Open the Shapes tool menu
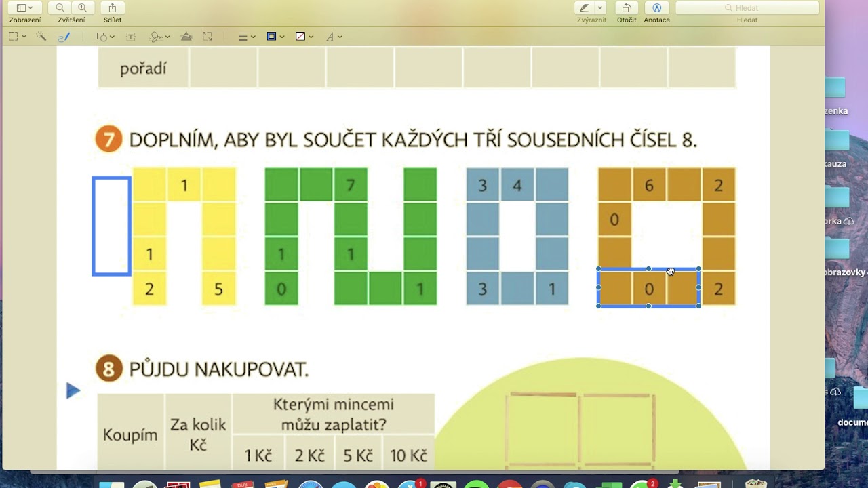The width and height of the screenshot is (868, 488). 102,37
